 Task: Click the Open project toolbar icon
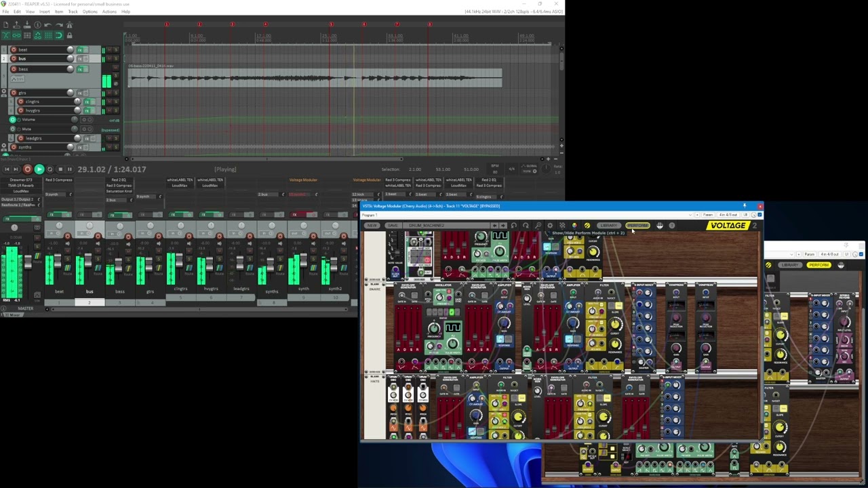16,25
